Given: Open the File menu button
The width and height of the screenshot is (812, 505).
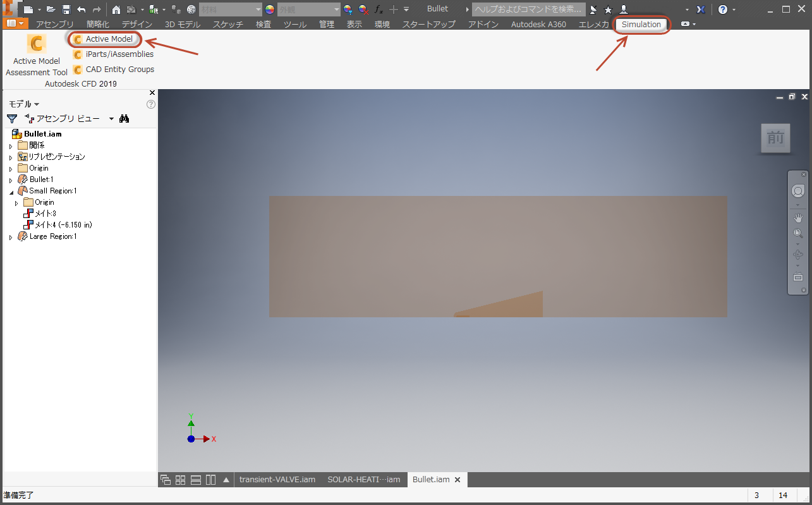Looking at the screenshot, I should [x=16, y=23].
